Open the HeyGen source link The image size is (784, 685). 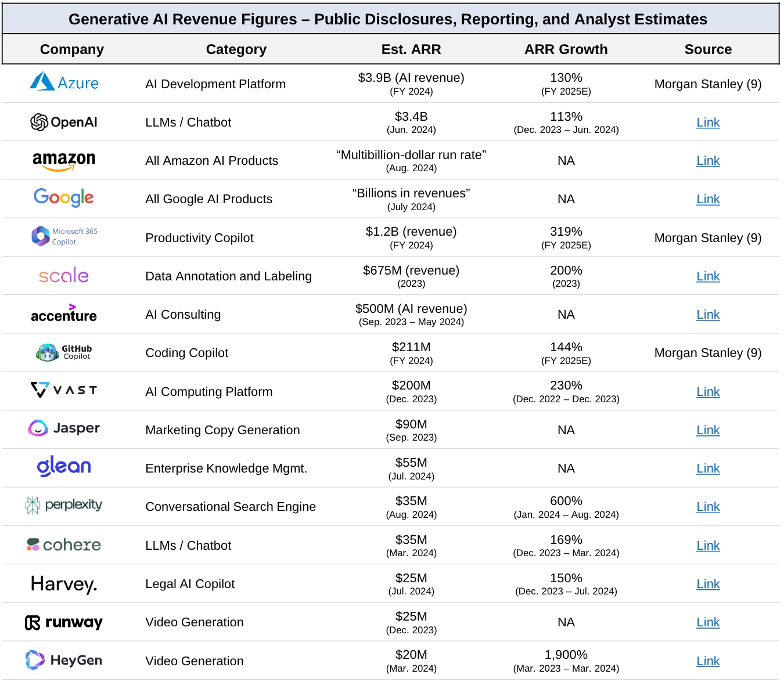[707, 661]
